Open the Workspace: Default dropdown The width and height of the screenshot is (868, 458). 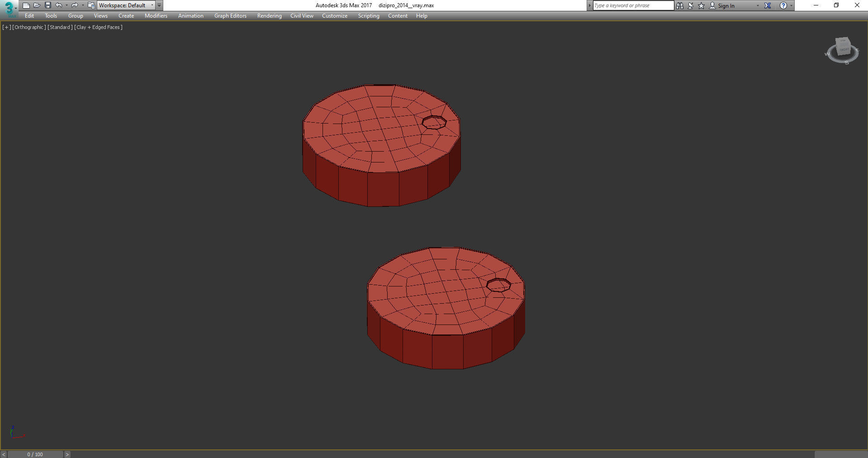coord(126,5)
